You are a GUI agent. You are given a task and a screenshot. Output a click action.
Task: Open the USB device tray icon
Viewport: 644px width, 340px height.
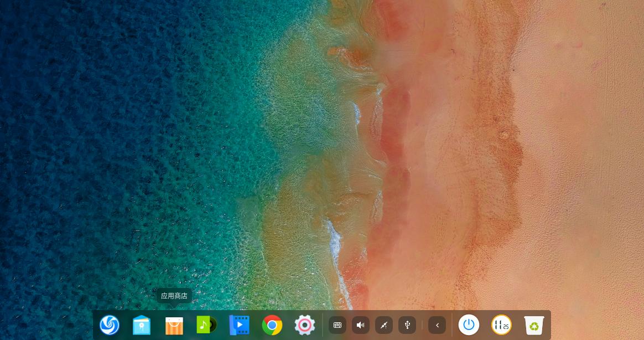click(x=407, y=325)
